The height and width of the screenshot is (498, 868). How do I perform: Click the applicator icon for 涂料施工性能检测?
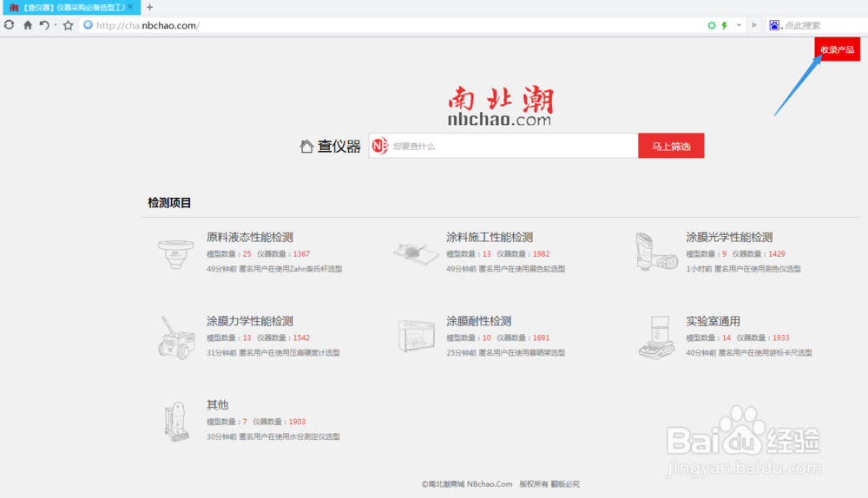[416, 253]
